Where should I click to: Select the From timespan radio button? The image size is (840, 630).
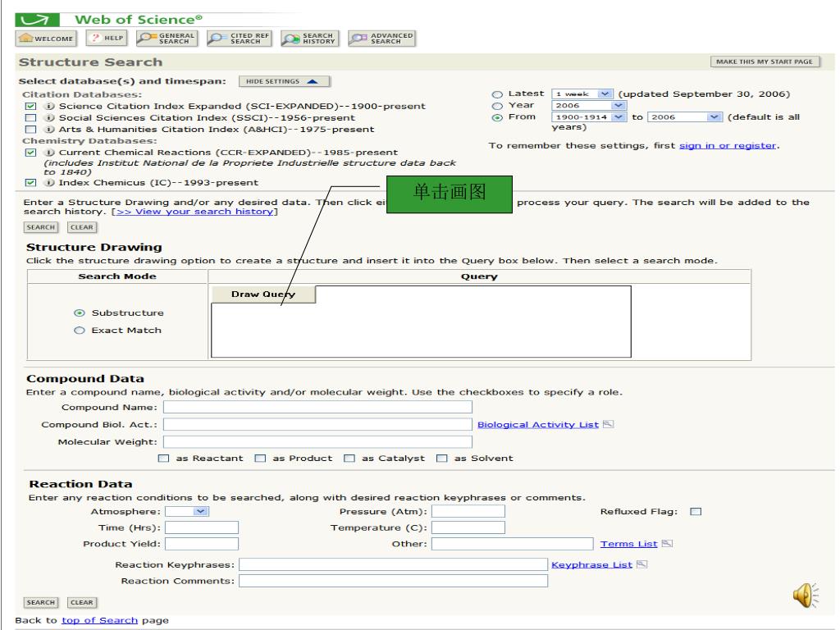click(497, 117)
